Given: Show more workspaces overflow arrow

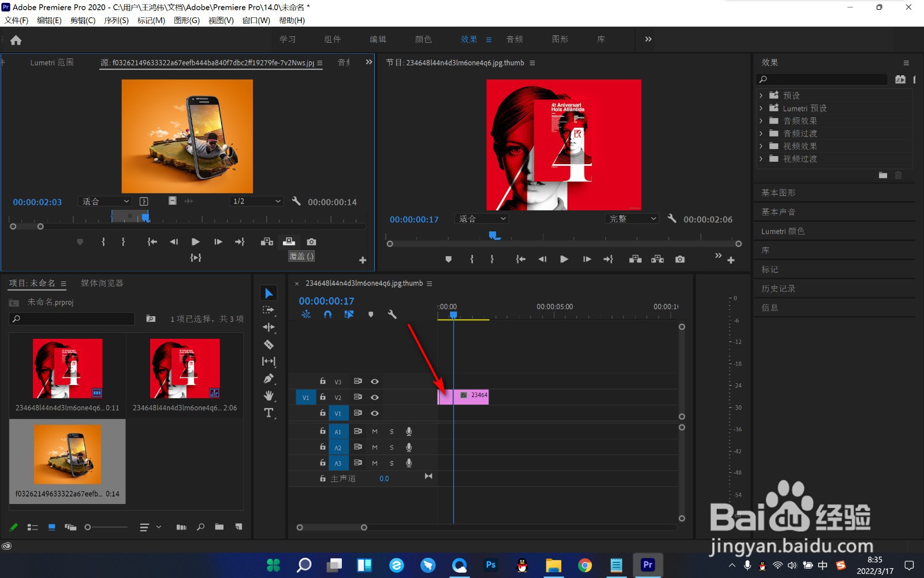Looking at the screenshot, I should pyautogui.click(x=648, y=39).
